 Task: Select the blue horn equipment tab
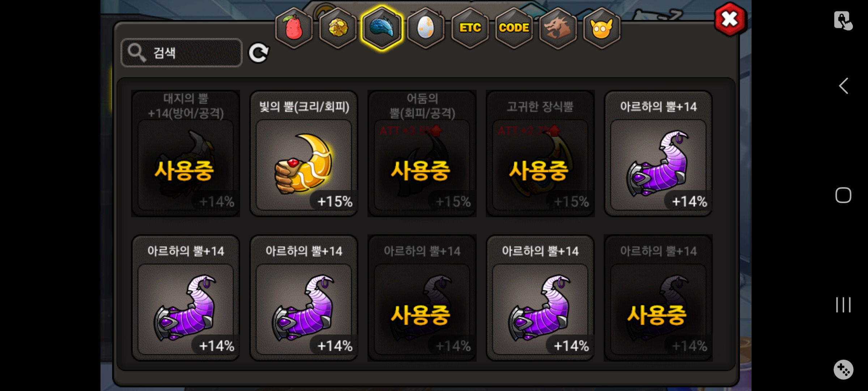tap(382, 28)
